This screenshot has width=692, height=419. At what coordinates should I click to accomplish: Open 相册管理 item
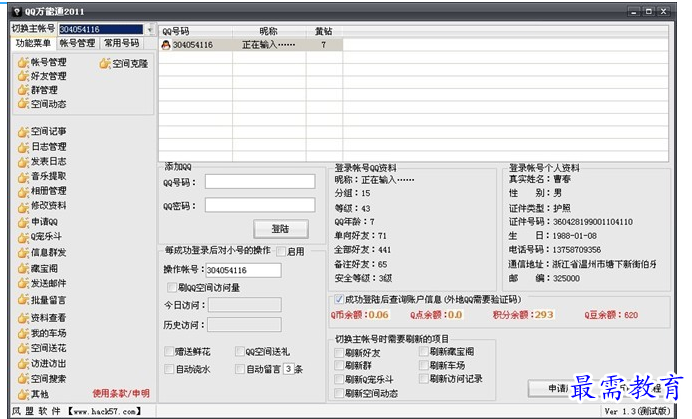coord(42,191)
